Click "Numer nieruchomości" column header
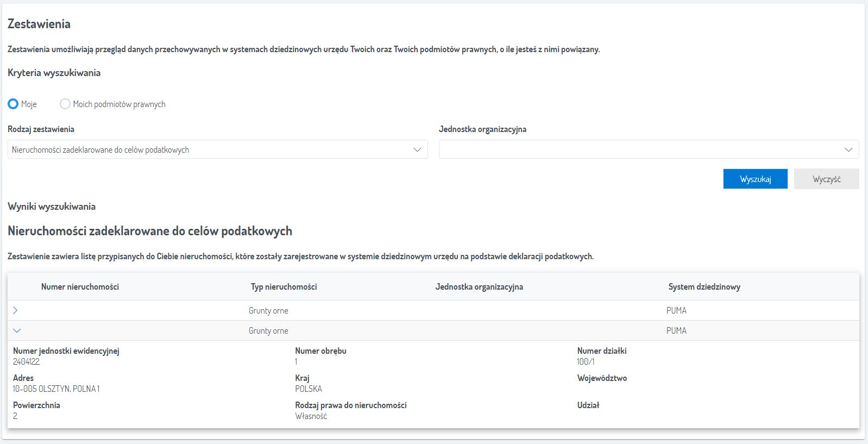This screenshot has width=868, height=444. (x=80, y=287)
